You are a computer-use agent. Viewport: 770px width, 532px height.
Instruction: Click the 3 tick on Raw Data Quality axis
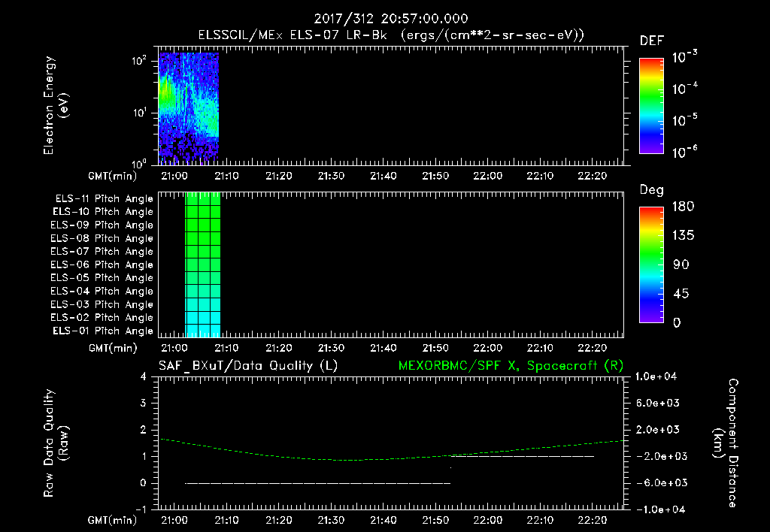pos(144,404)
